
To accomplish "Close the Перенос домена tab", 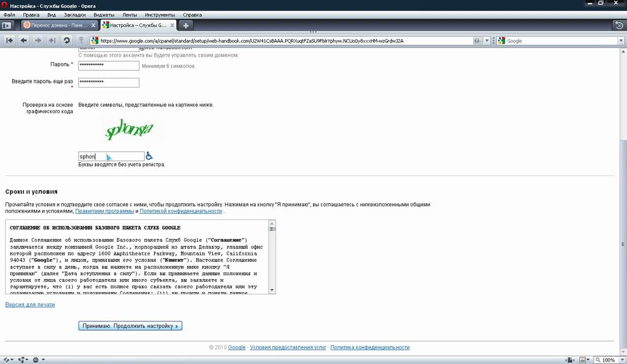I will coord(94,25).
